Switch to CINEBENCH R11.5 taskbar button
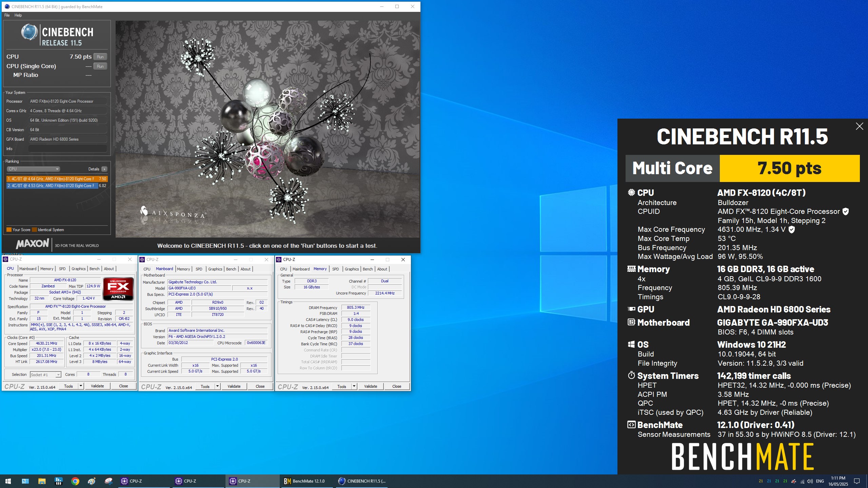 (362, 481)
